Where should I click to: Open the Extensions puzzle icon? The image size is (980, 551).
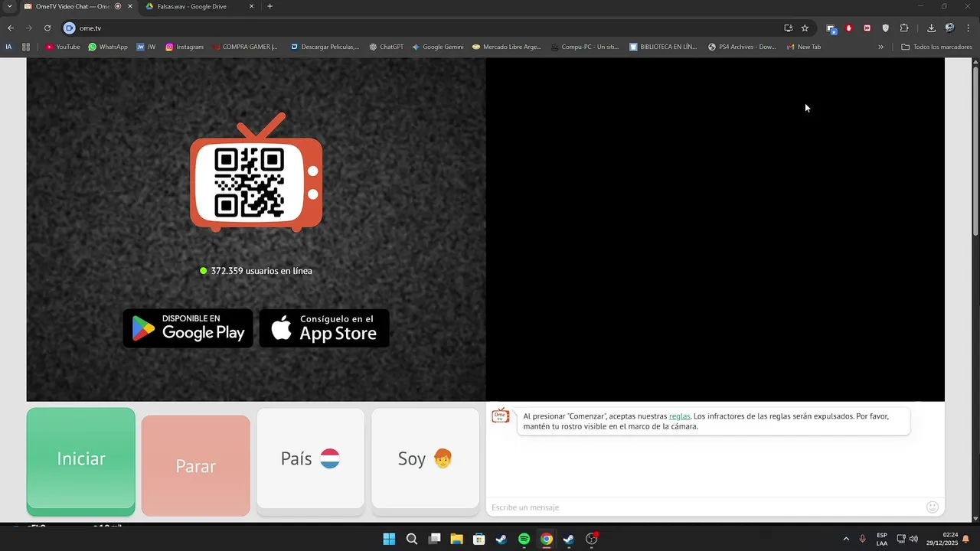[904, 28]
